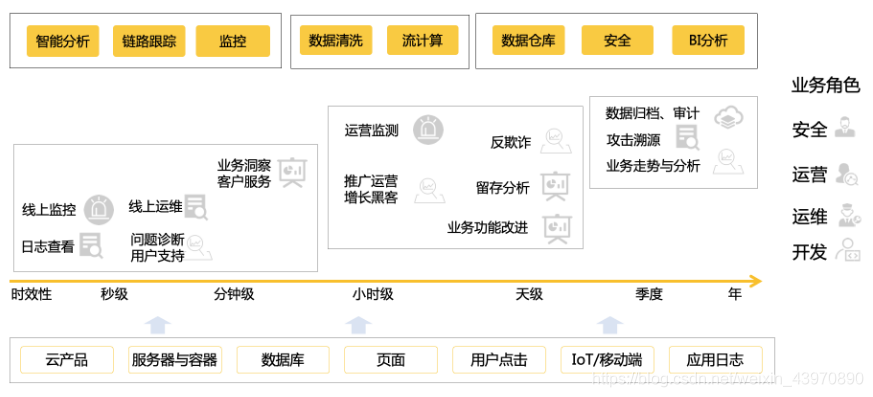The width and height of the screenshot is (873, 397).
Task: Click the up arrow below 秒级
Action: (x=158, y=325)
